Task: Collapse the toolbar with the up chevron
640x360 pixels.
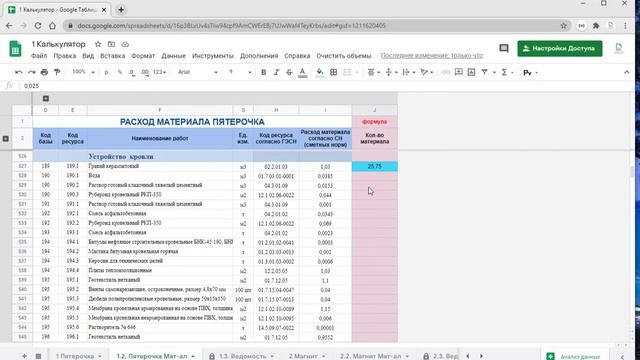Action: coord(627,72)
